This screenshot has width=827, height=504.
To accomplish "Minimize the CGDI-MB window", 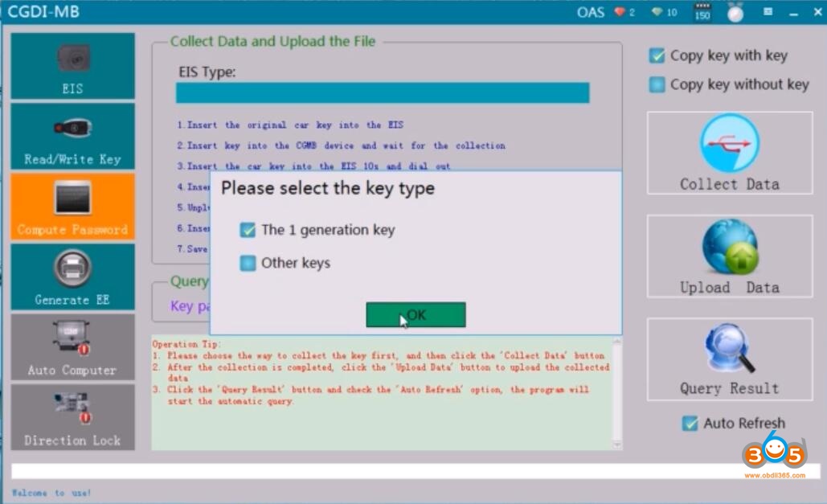I will (794, 12).
